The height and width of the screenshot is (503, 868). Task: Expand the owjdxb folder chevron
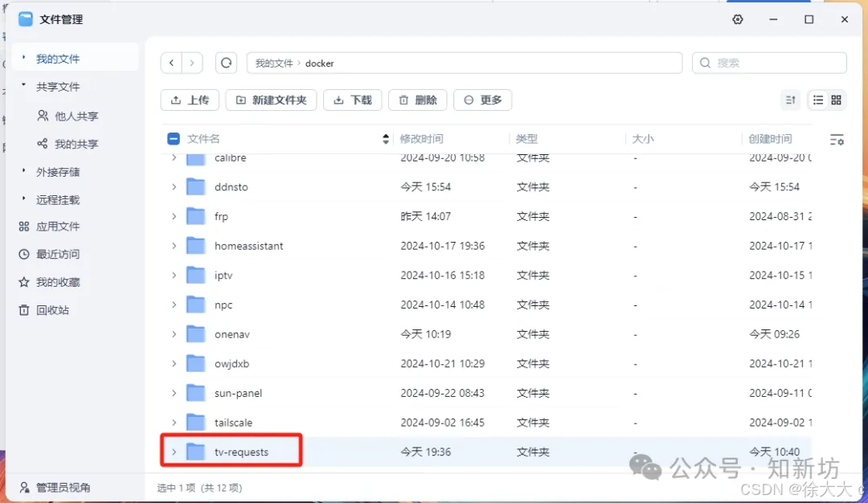(x=174, y=363)
